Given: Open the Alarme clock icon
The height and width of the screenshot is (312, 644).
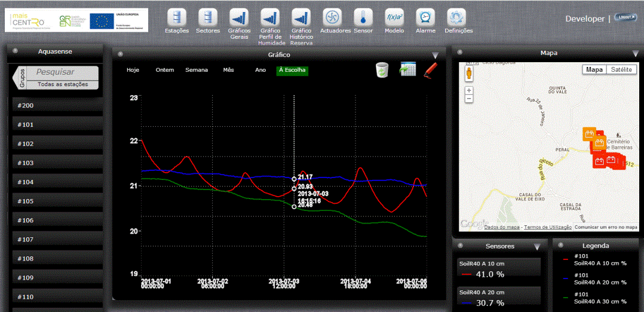Looking at the screenshot, I should (x=425, y=18).
